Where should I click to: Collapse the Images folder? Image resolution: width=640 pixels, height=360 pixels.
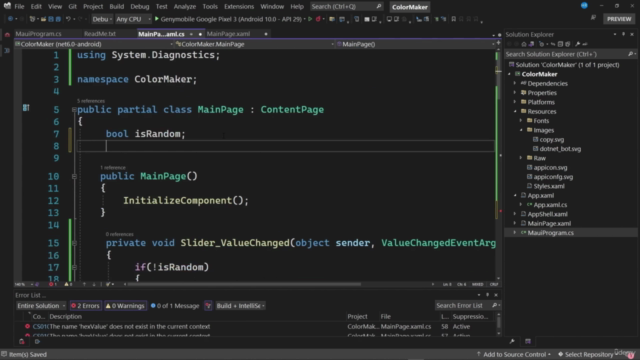tap(521, 130)
